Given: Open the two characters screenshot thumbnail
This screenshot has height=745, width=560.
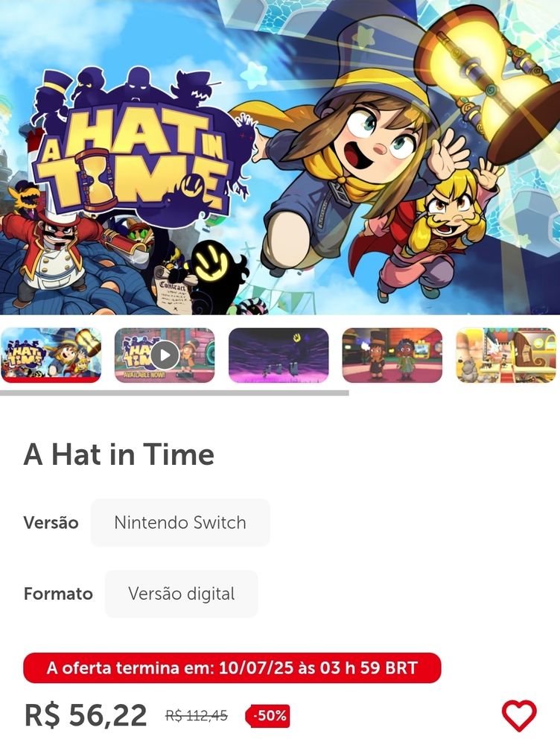Looking at the screenshot, I should [392, 355].
